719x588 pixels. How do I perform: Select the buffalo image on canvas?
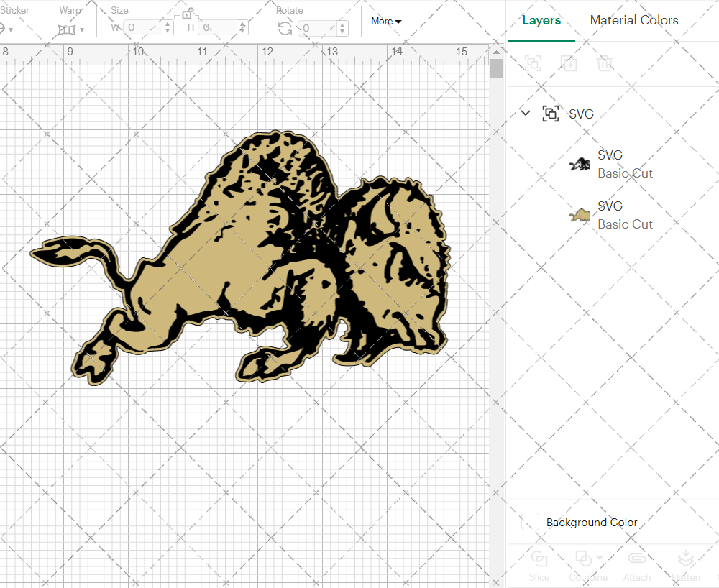[240, 258]
